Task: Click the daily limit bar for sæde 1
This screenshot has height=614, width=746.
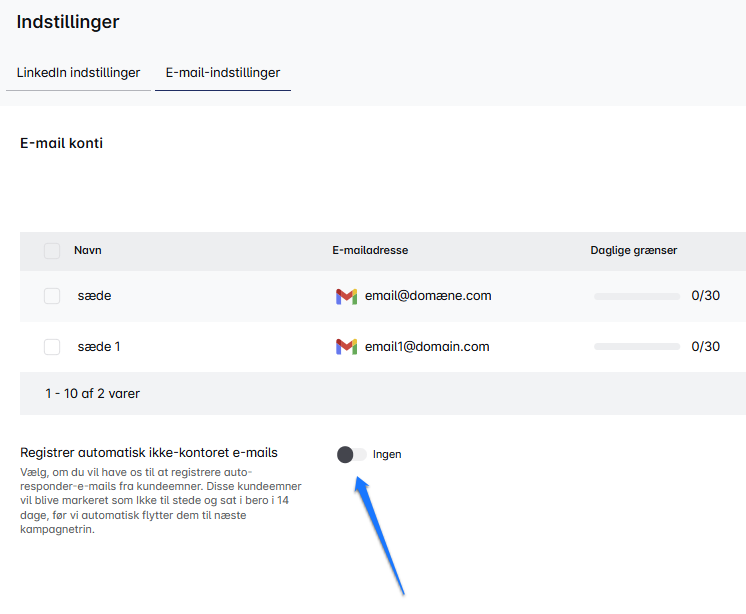Action: point(636,347)
